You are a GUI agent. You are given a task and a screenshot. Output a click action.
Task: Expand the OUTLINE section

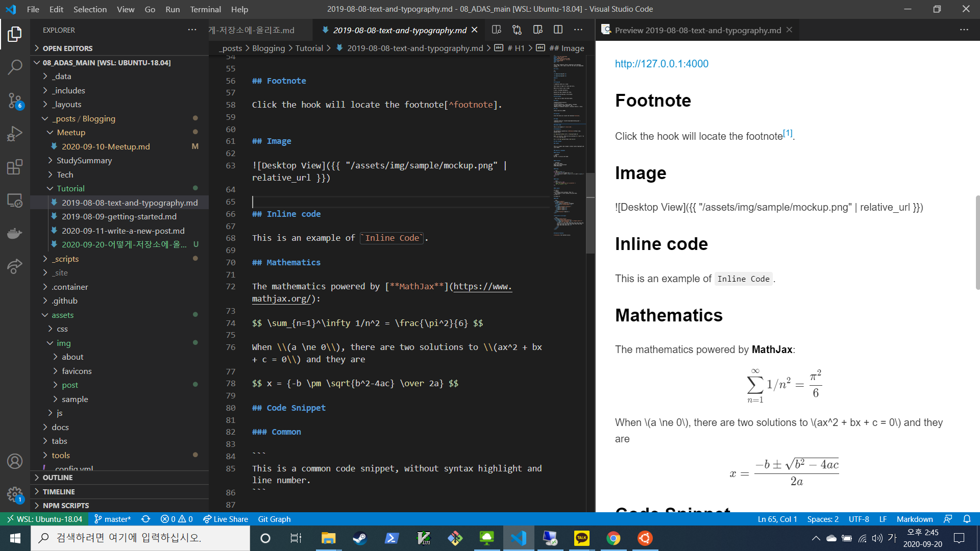click(58, 478)
